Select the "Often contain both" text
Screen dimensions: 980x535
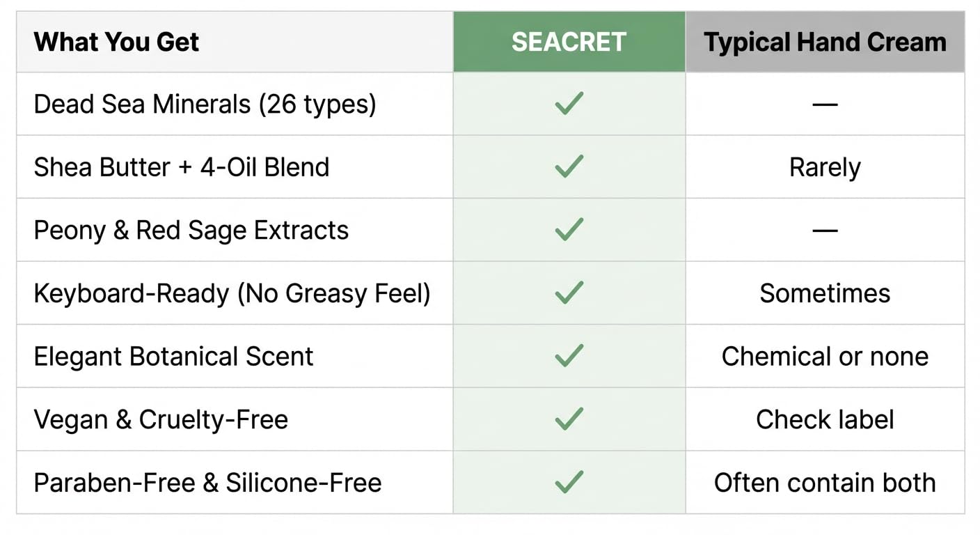pyautogui.click(x=825, y=482)
